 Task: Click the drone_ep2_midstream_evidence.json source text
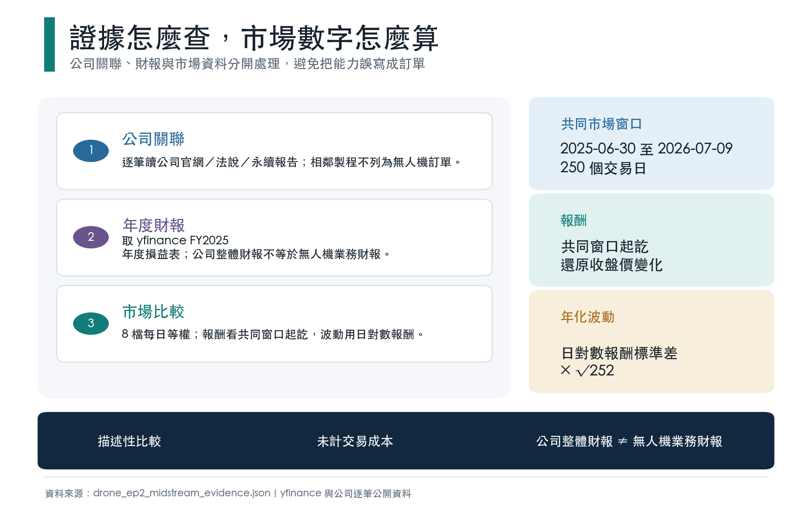pos(182,493)
